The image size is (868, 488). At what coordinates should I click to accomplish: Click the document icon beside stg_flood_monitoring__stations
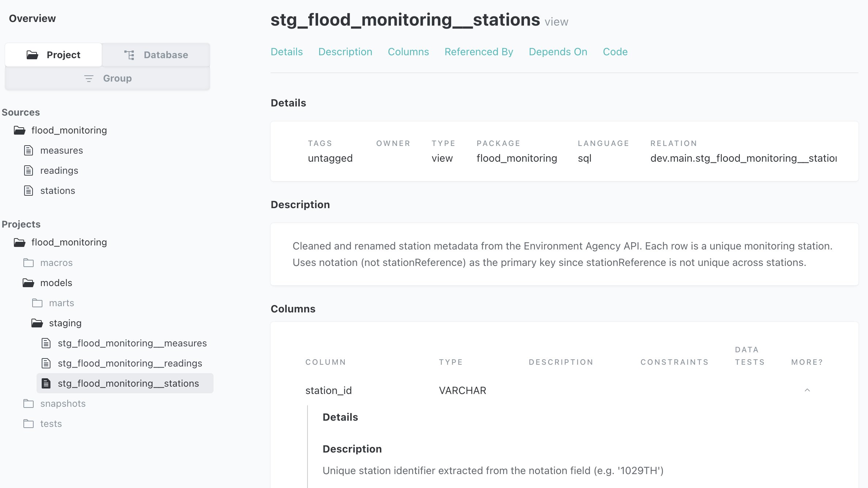[46, 383]
